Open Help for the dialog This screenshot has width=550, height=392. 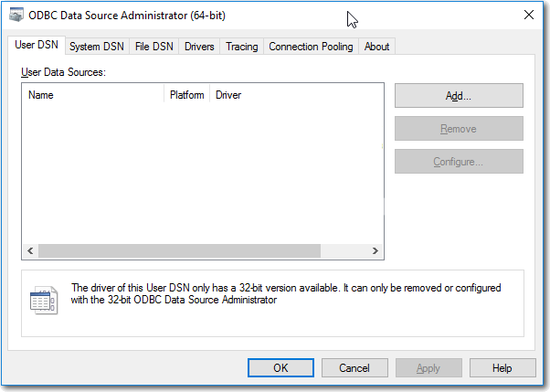click(502, 367)
